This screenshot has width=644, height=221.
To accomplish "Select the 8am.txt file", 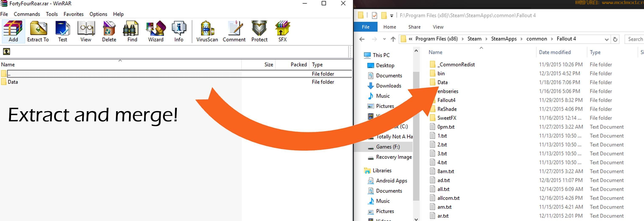I will click(x=442, y=171).
